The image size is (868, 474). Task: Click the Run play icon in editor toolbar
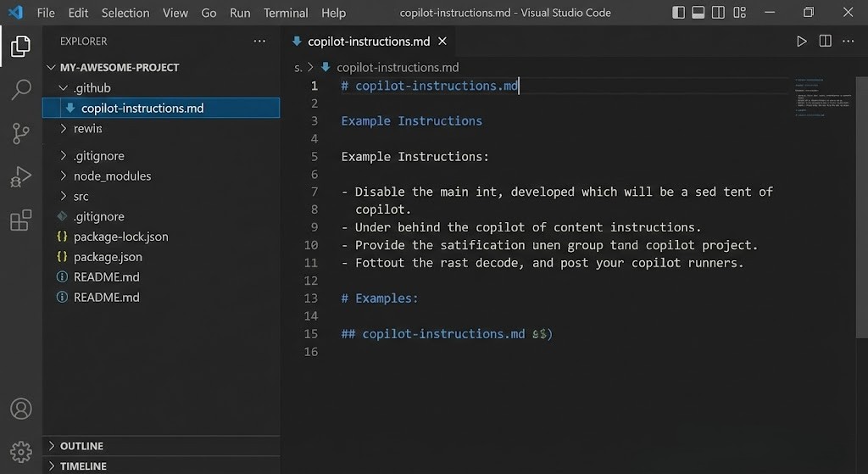(x=801, y=41)
